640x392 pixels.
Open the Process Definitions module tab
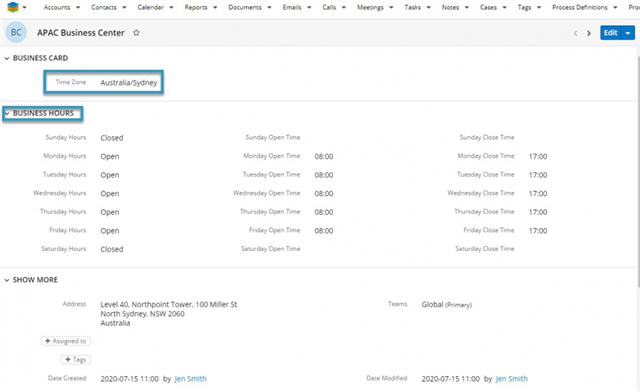580,7
